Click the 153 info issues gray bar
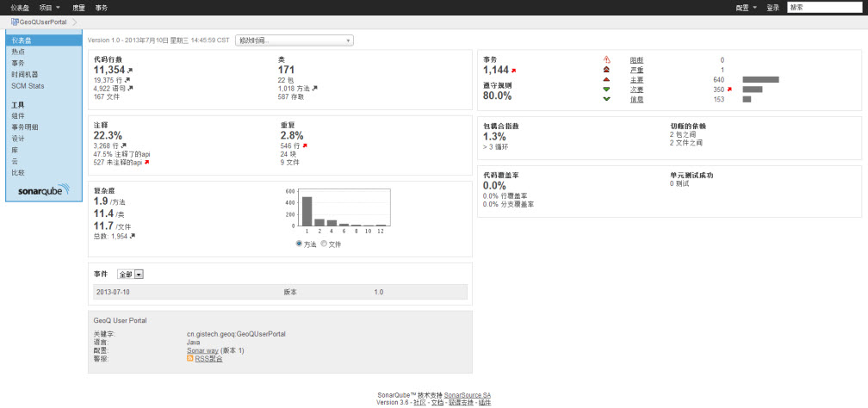This screenshot has height=408, width=868. tap(747, 99)
